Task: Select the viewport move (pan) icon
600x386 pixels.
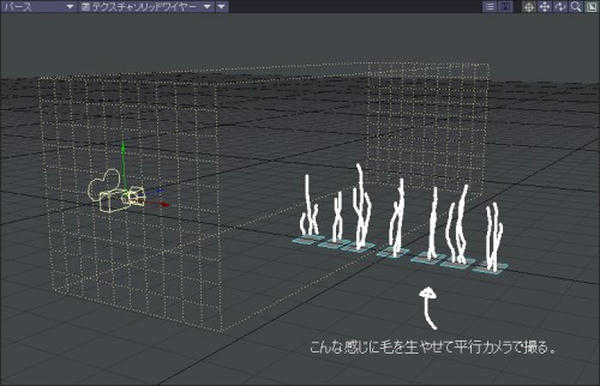Action: point(545,7)
